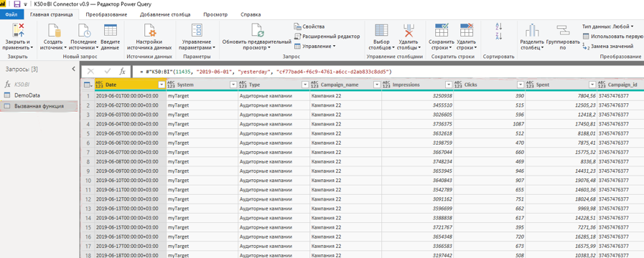This screenshot has height=258, width=644.
Task: Switch to Преобразование tab
Action: (x=106, y=14)
